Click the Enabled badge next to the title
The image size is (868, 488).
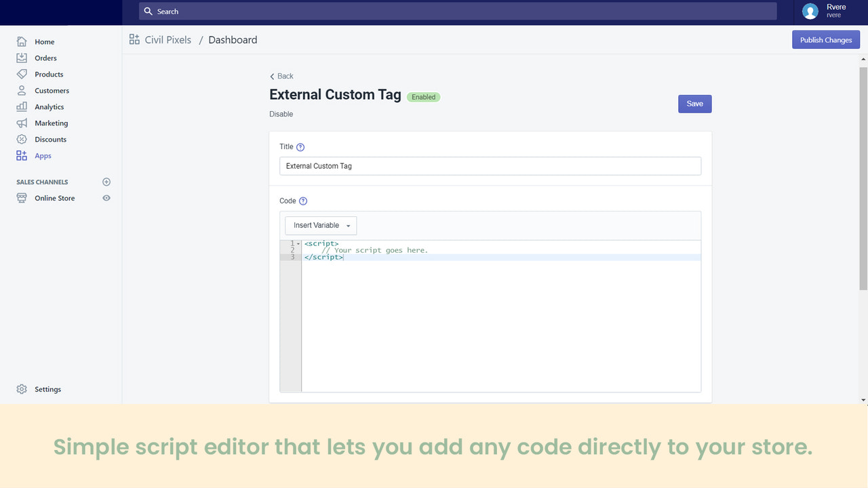pos(423,97)
